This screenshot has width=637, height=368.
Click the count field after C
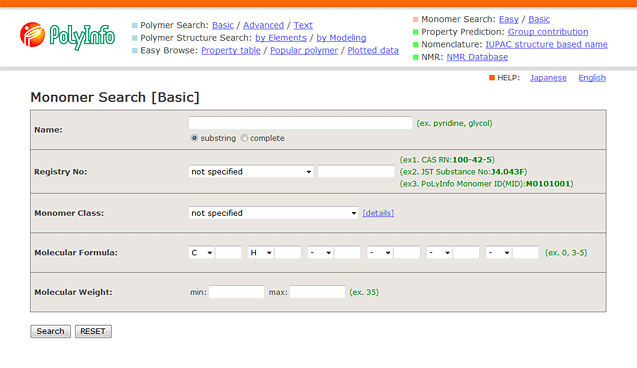228,253
